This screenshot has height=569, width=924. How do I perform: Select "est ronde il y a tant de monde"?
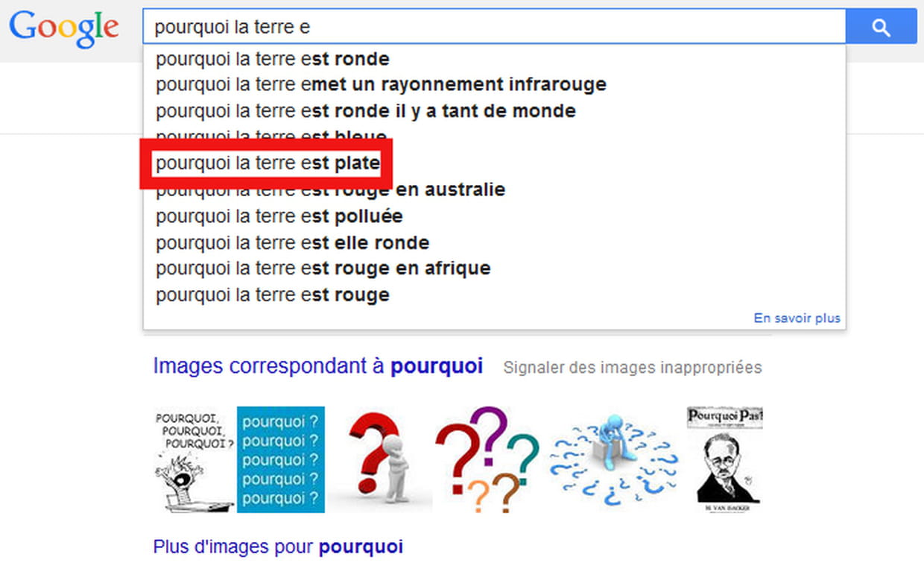(494, 111)
